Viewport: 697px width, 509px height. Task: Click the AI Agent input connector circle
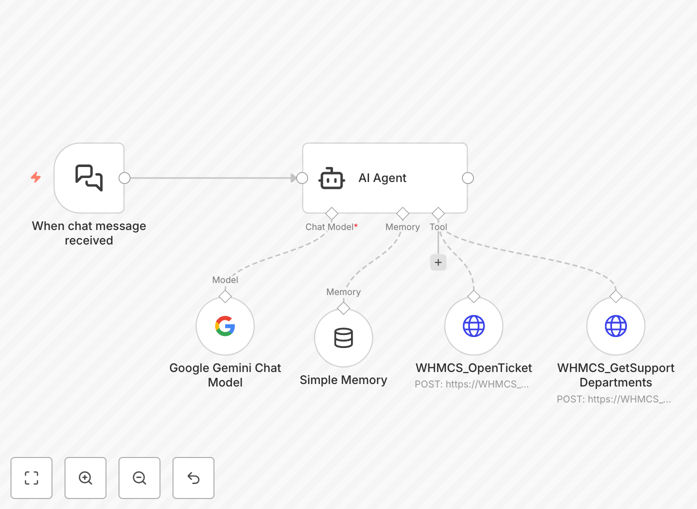(302, 178)
